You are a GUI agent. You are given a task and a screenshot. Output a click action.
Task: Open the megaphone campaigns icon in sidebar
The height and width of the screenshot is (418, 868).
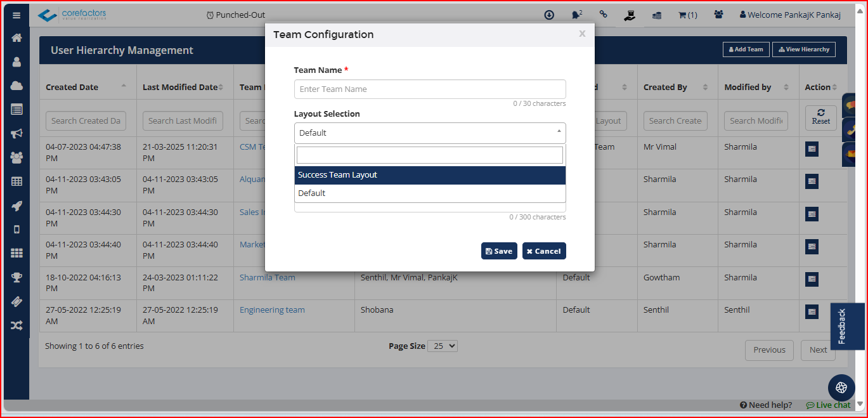16,133
